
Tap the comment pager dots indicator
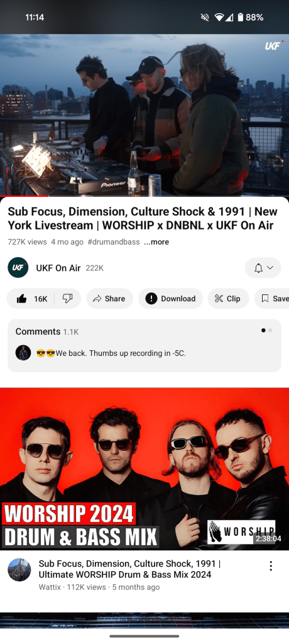click(x=266, y=330)
